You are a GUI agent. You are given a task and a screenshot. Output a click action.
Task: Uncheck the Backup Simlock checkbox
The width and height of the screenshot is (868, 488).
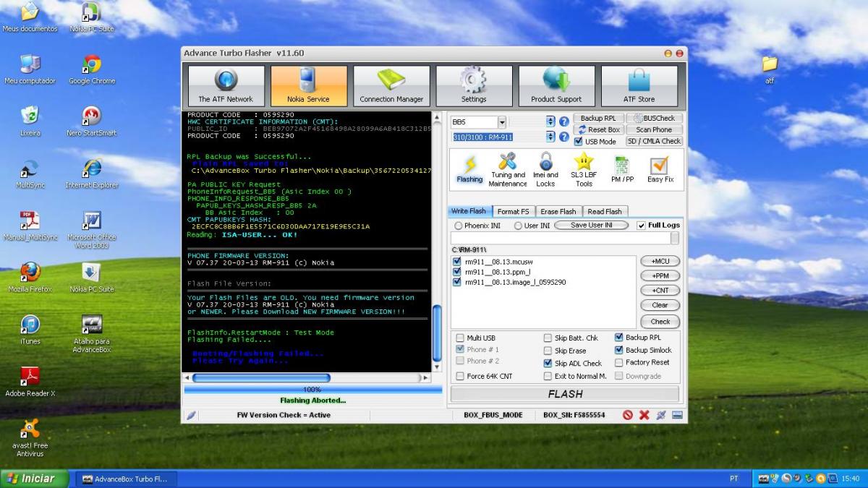(618, 350)
